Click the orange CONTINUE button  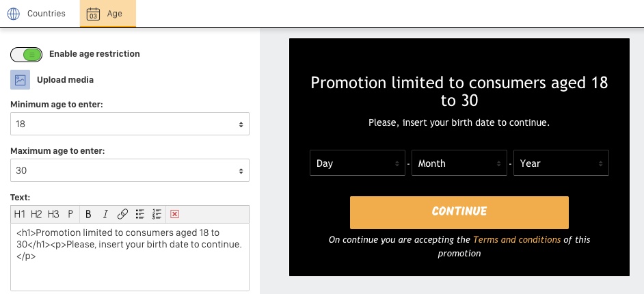[x=459, y=212]
